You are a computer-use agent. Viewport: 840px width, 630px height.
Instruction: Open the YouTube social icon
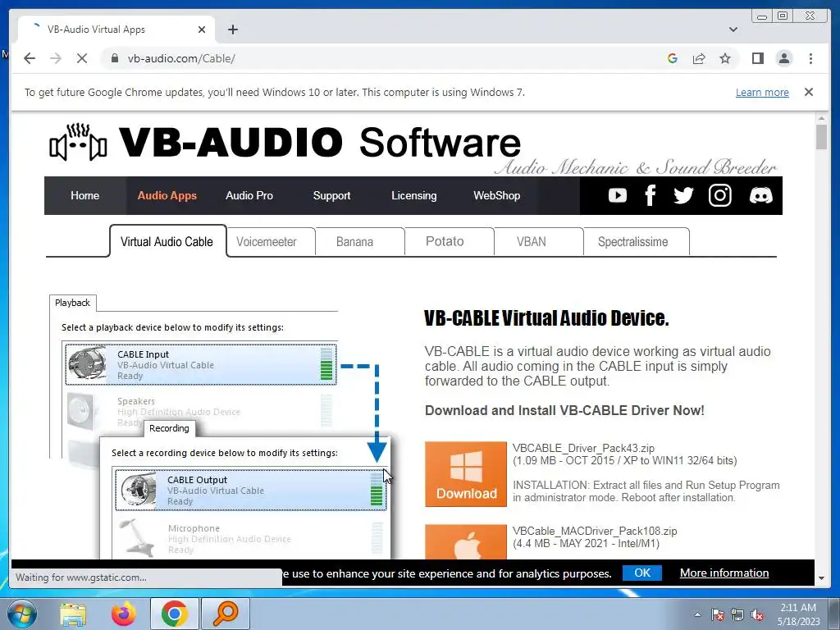(x=617, y=195)
